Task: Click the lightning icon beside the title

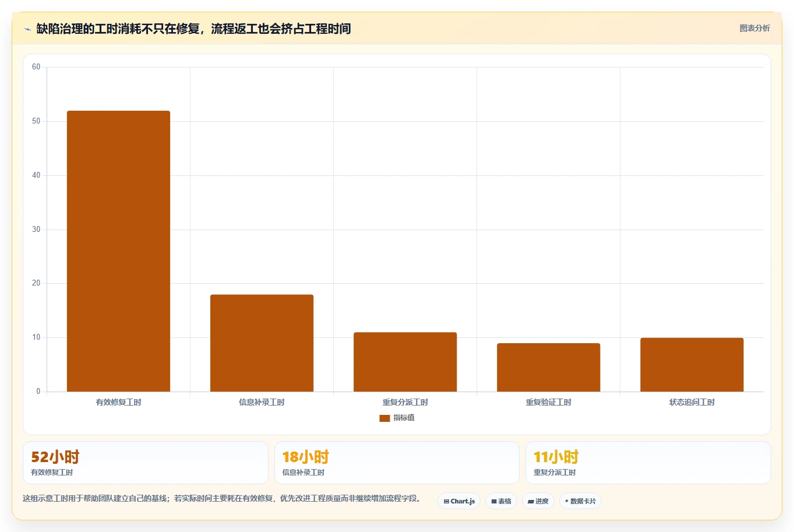Action: [27, 29]
